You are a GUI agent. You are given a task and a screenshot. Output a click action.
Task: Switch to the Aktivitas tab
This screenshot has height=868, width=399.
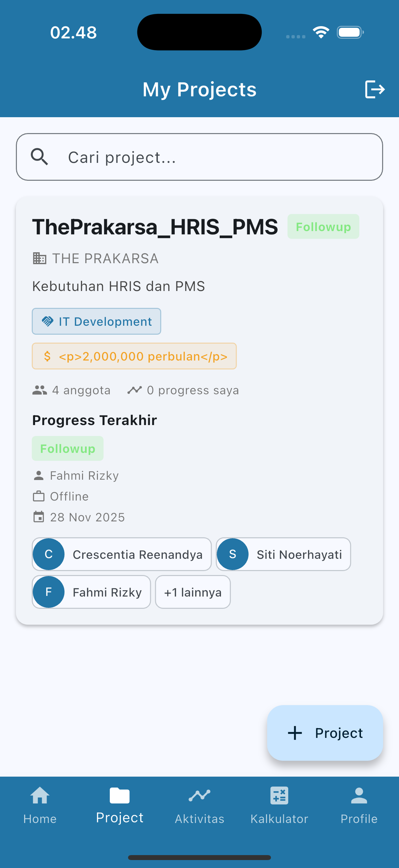point(199,805)
